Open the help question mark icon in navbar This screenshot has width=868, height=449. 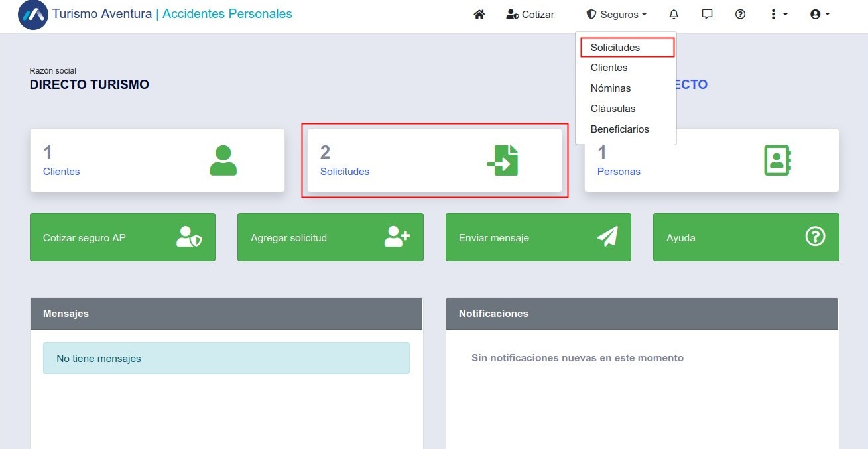click(741, 14)
